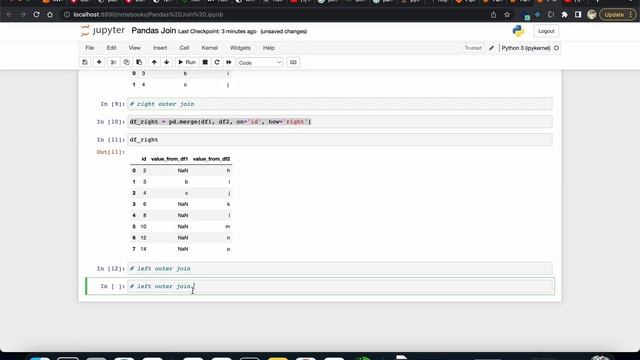The image size is (640, 360).
Task: Click the id value 14 in the last table row
Action: coord(143,249)
